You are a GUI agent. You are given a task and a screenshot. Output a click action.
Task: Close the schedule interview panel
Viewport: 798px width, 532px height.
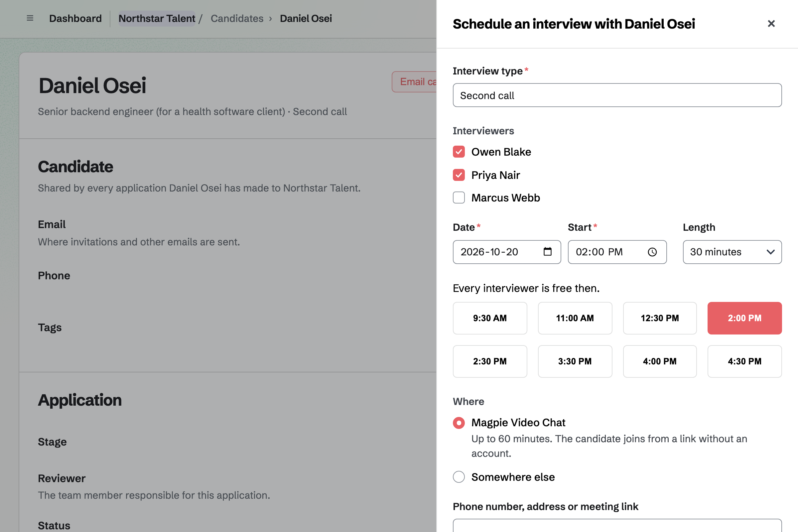(771, 24)
